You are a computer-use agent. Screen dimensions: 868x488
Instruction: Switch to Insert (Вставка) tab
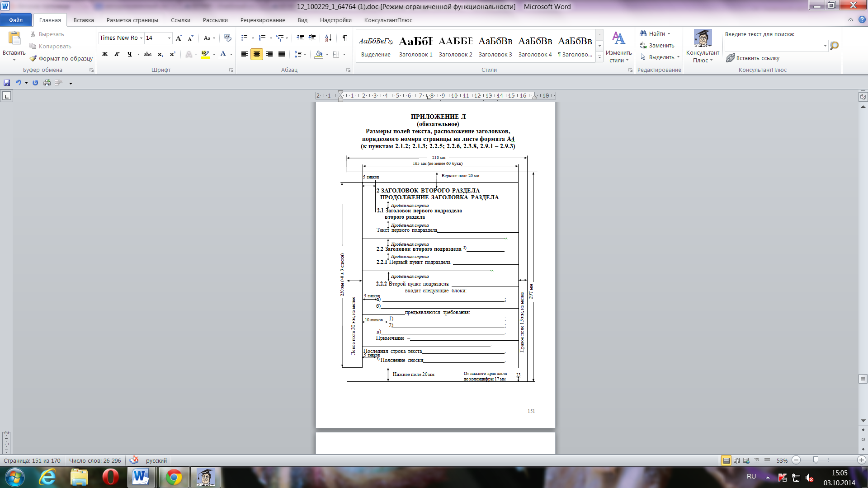84,20
